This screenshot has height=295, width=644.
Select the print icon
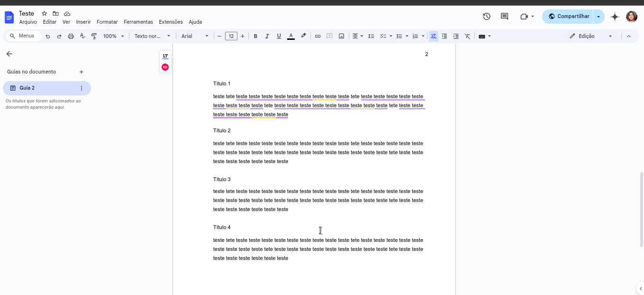pyautogui.click(x=70, y=36)
